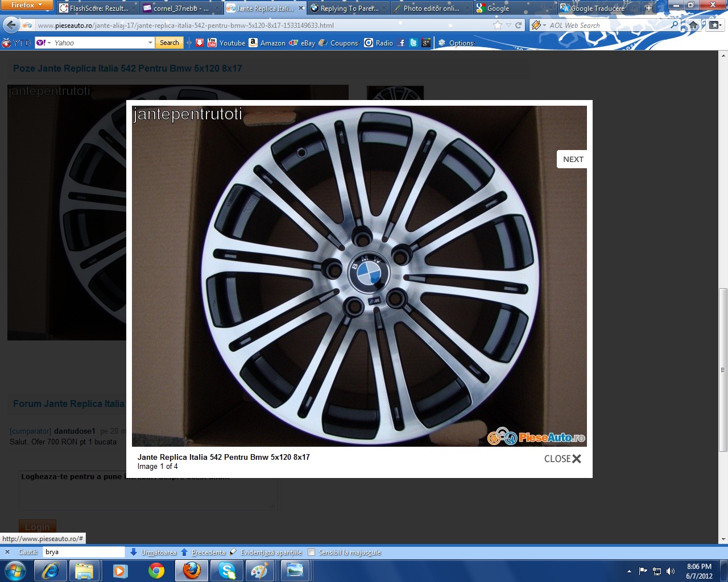Open Windows Explorer folder in taskbar
728x582 pixels.
(84, 571)
